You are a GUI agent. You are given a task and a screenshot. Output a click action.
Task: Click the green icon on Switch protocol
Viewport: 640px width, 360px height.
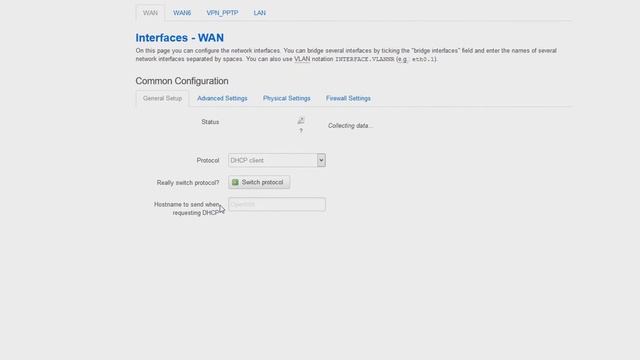[235, 182]
